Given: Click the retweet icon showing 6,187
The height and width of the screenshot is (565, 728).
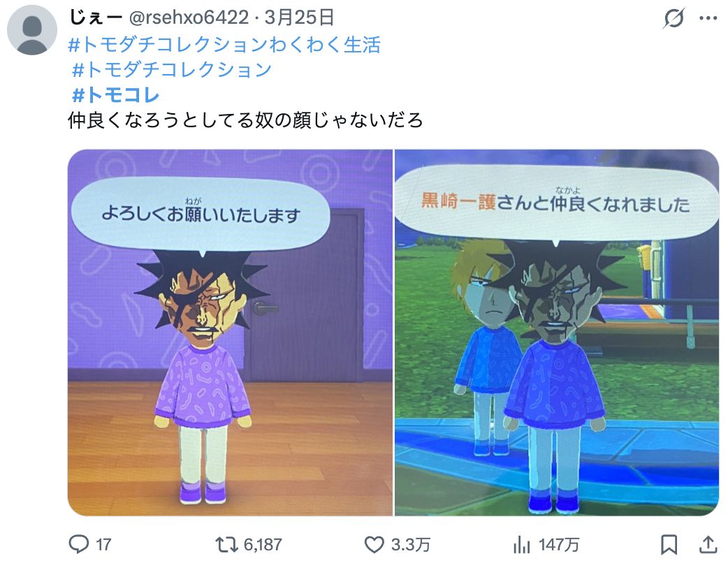Looking at the screenshot, I should point(226,545).
